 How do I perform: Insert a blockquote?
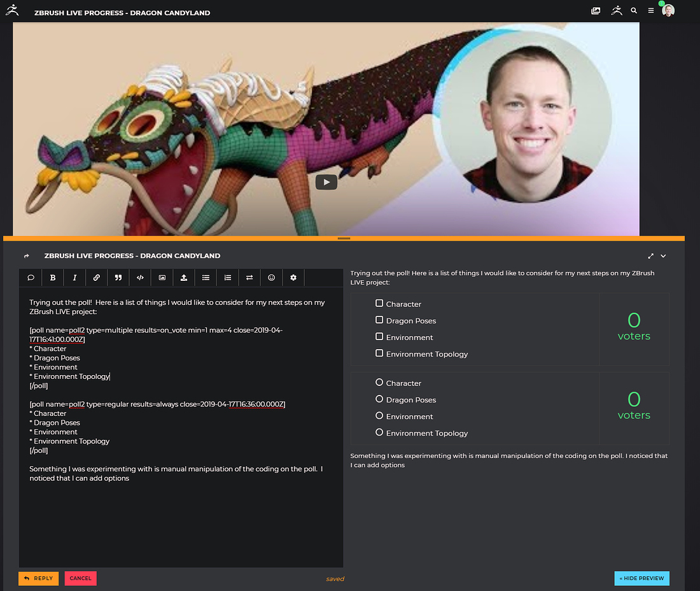[x=118, y=278]
